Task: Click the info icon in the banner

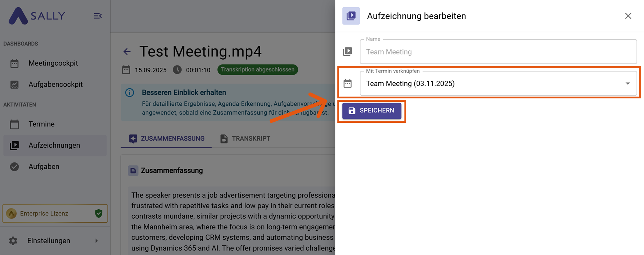Action: point(130,93)
